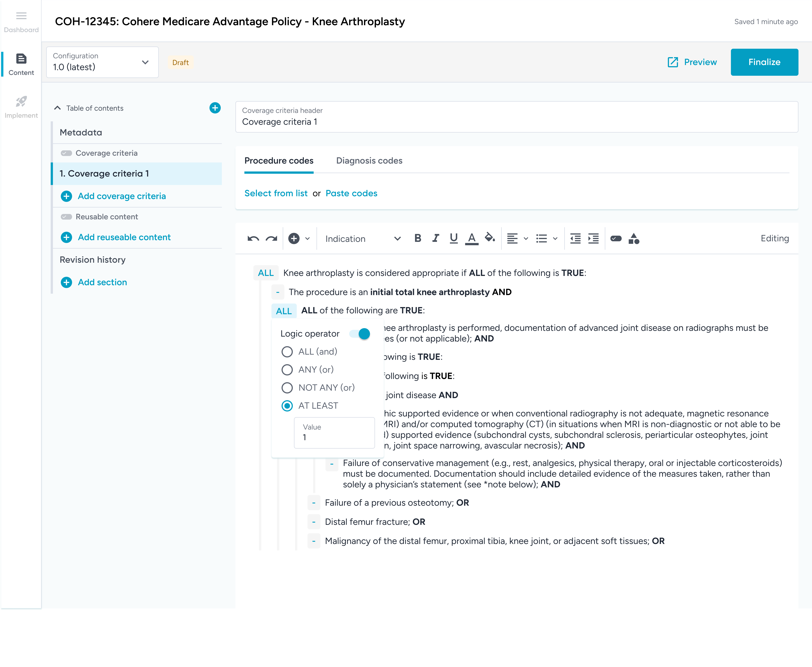Viewport: 812px width, 667px height.
Task: Redo the last edit
Action: pos(272,239)
